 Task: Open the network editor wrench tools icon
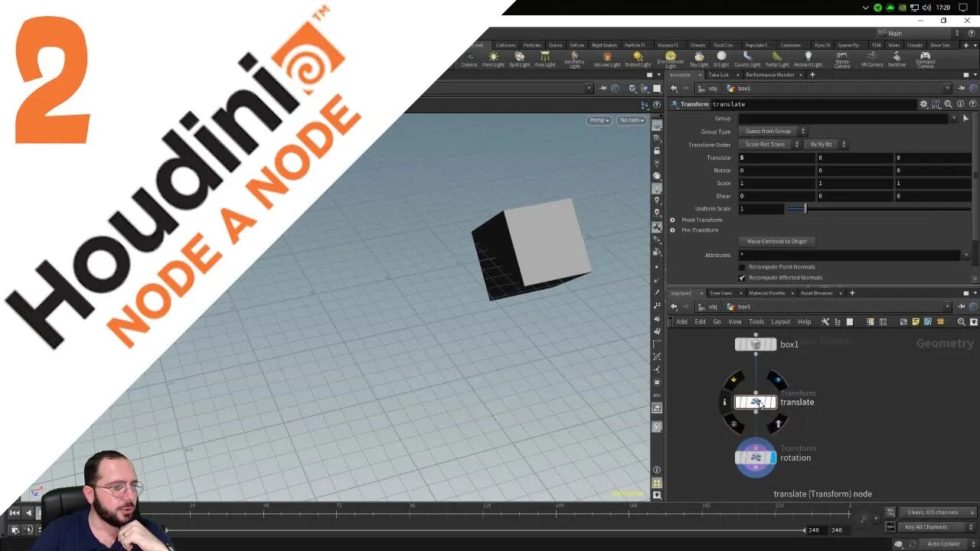coord(825,322)
